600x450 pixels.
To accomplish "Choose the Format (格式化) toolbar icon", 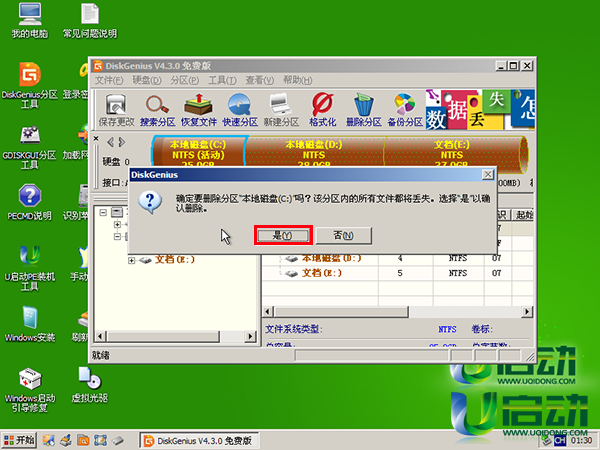I will [323, 110].
